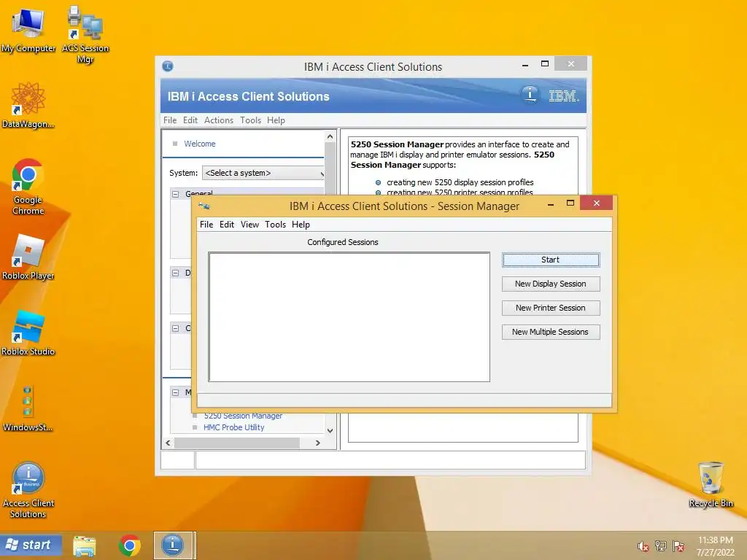The width and height of the screenshot is (747, 560).
Task: Close the Session Manager window
Action: click(x=597, y=203)
